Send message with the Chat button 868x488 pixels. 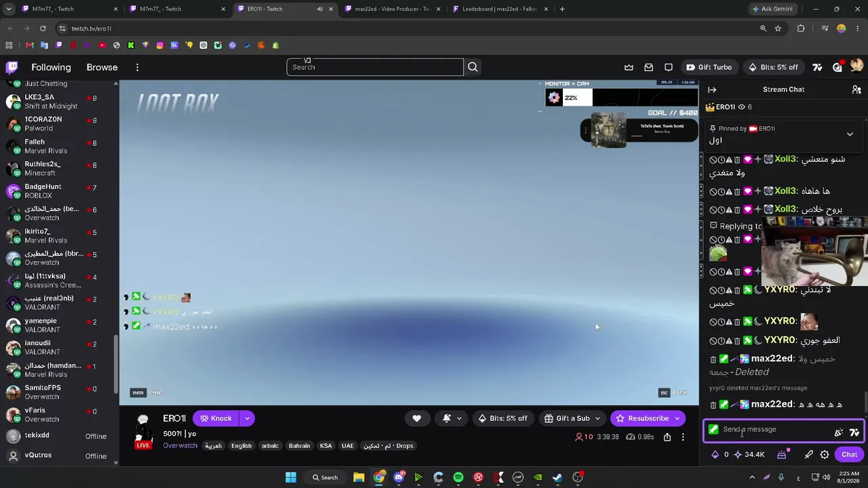849,455
